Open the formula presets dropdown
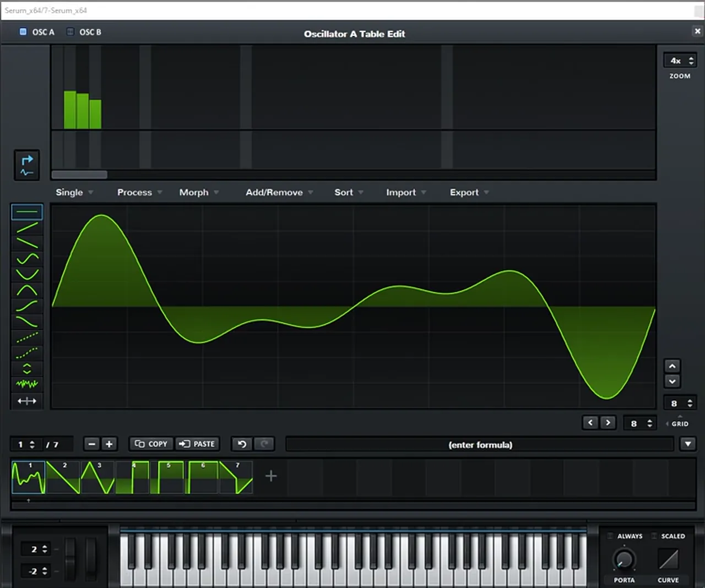The width and height of the screenshot is (705, 588). tap(688, 444)
